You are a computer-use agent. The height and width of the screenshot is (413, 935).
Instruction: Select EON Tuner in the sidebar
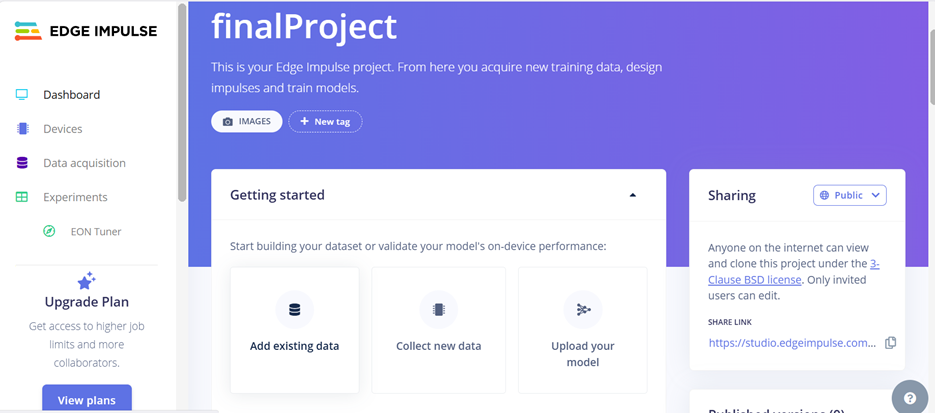(x=95, y=231)
